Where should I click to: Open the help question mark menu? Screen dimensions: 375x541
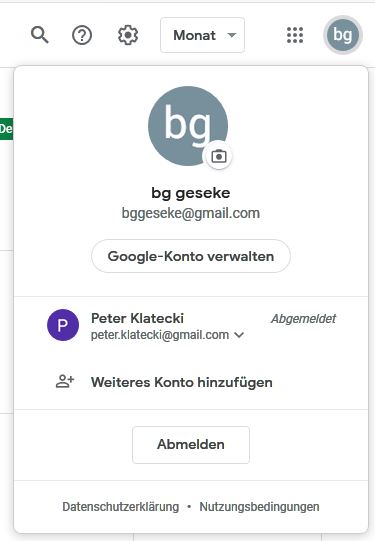[x=82, y=35]
